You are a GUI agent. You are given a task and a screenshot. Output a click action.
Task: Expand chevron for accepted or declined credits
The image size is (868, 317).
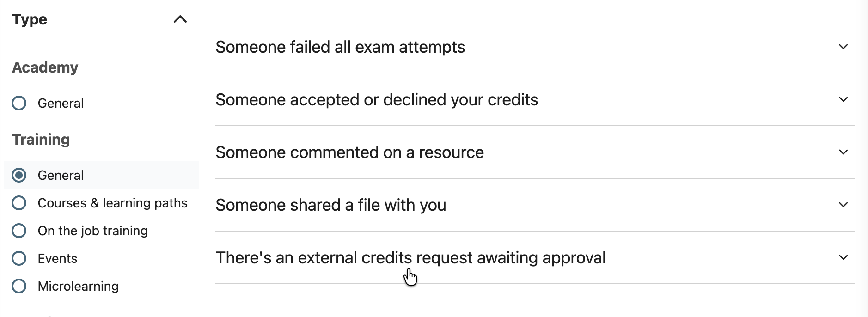click(x=843, y=100)
